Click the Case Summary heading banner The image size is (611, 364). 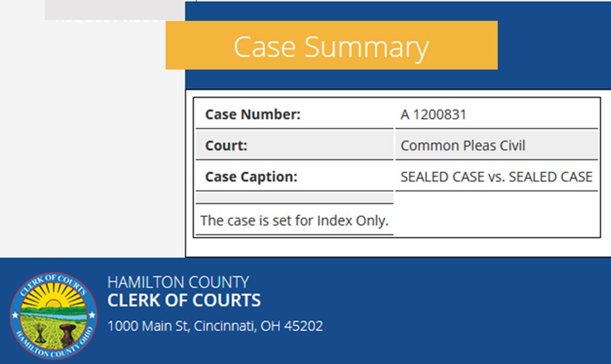tap(331, 46)
